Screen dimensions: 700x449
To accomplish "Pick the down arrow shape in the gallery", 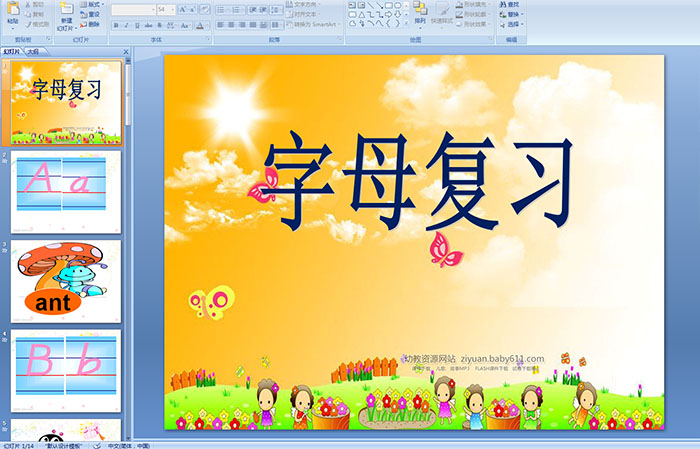I will [x=397, y=14].
